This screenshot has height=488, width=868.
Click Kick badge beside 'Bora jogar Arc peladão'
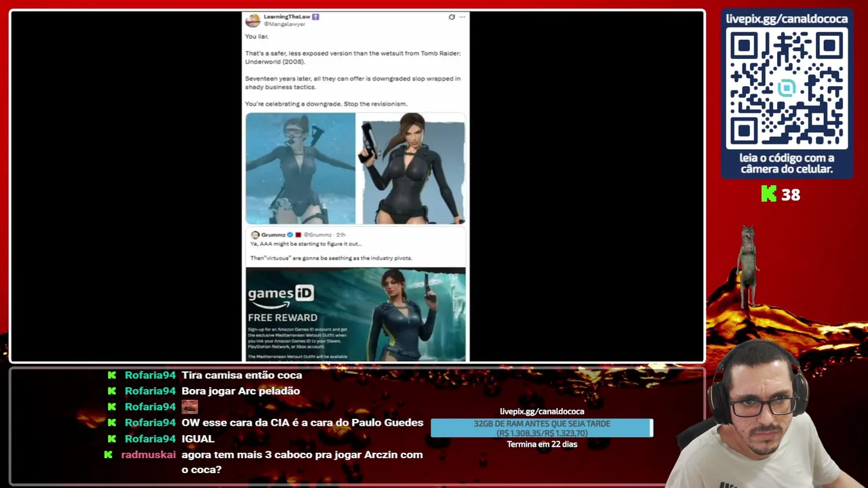pyautogui.click(x=112, y=391)
